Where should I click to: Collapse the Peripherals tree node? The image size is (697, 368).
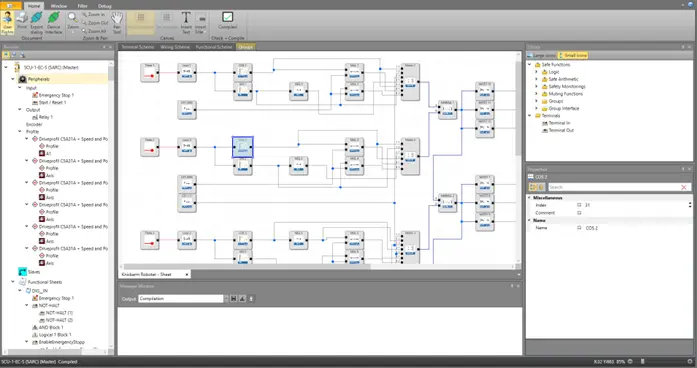click(x=13, y=79)
